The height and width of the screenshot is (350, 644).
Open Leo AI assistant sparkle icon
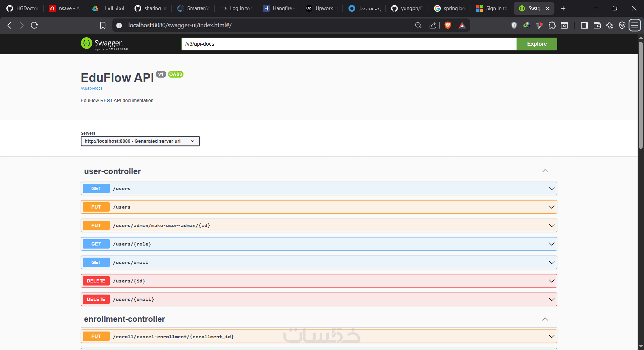(x=610, y=25)
